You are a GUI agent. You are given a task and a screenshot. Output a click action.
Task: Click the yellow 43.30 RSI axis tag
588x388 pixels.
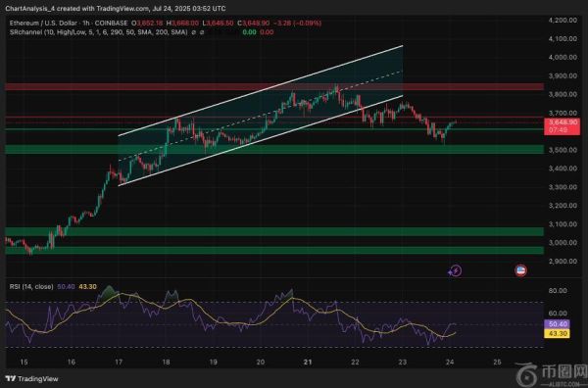pyautogui.click(x=557, y=334)
